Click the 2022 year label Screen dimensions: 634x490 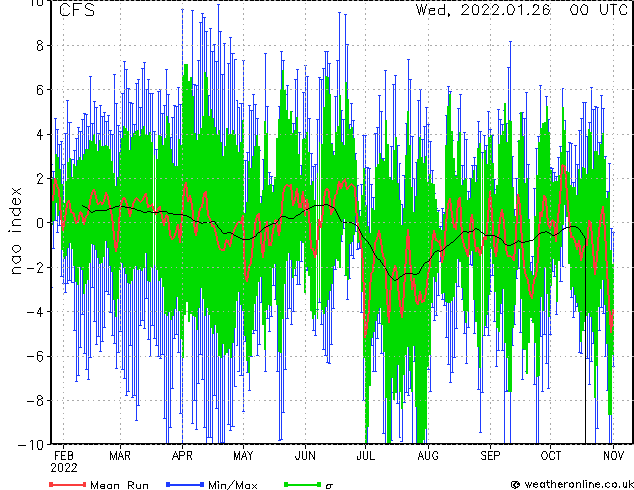pos(64,468)
